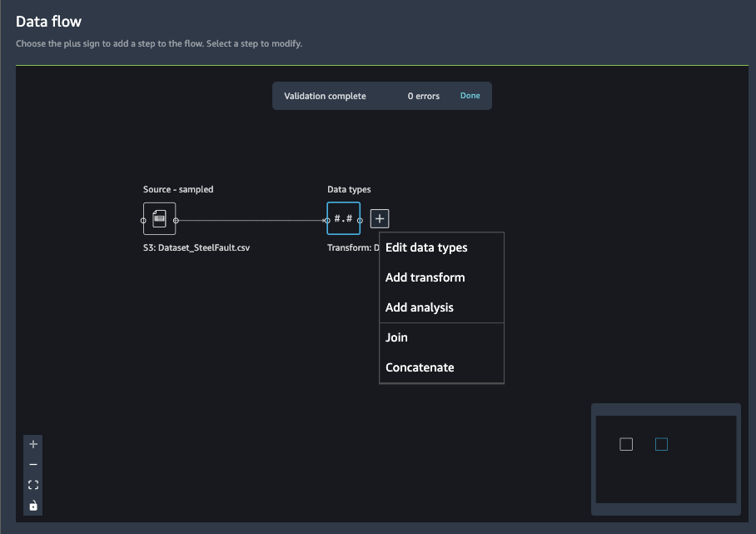Zoom out of the flow canvas
The image size is (756, 534).
pyautogui.click(x=33, y=465)
